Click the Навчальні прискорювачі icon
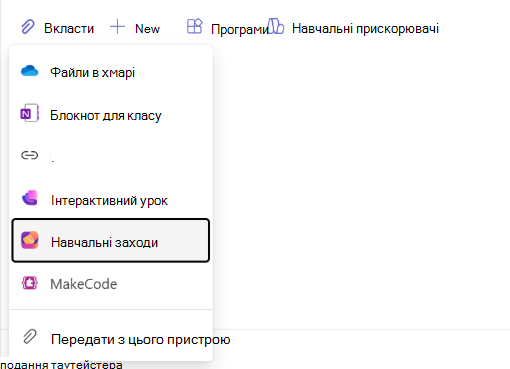 (276, 26)
